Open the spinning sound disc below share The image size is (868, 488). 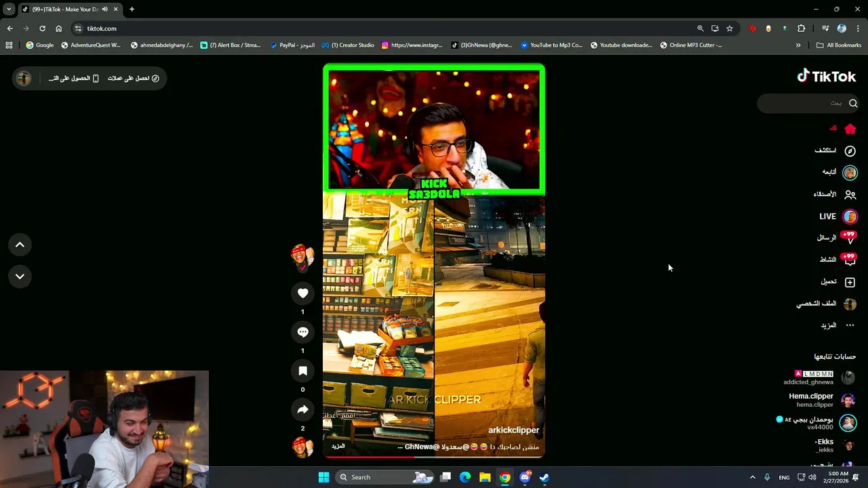(302, 447)
